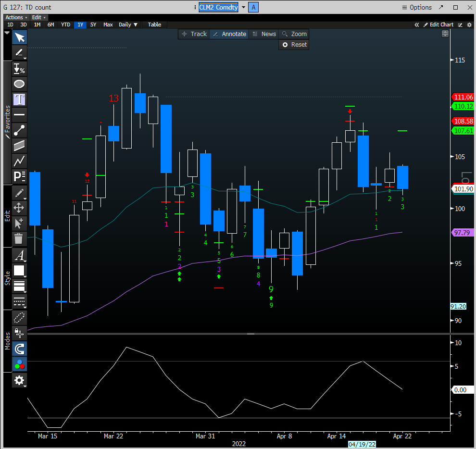Switch to the Table view
The height and width of the screenshot is (449, 476).
154,25
